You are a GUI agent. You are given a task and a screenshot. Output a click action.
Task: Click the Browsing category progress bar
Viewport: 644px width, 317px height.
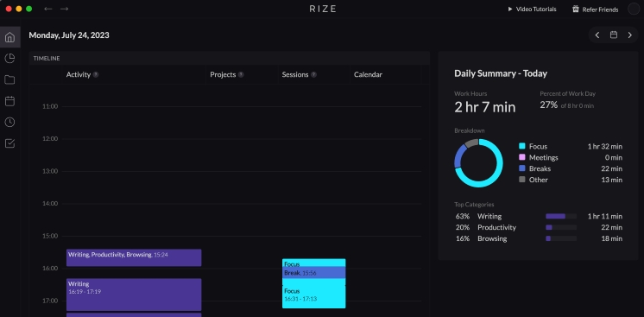tap(561, 238)
